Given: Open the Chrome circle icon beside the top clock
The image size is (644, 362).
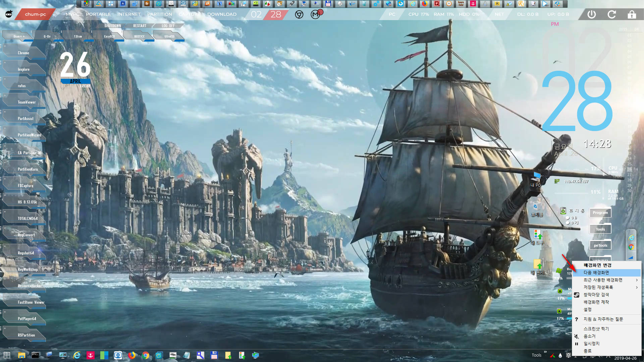Looking at the screenshot, I should [299, 14].
